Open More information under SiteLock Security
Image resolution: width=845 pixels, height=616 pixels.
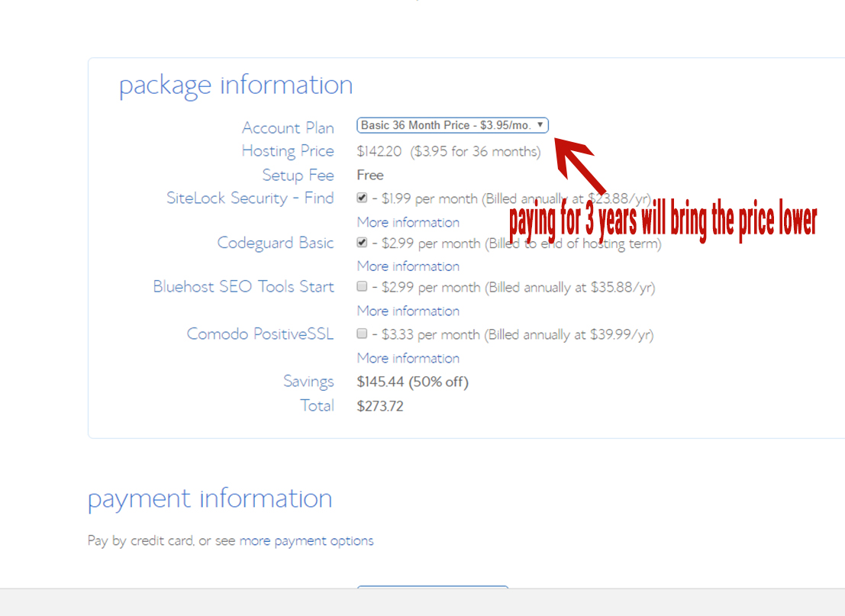408,222
